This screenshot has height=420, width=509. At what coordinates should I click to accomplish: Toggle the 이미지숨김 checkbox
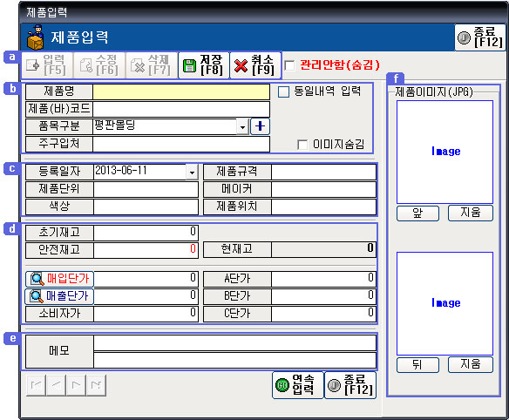coord(302,145)
